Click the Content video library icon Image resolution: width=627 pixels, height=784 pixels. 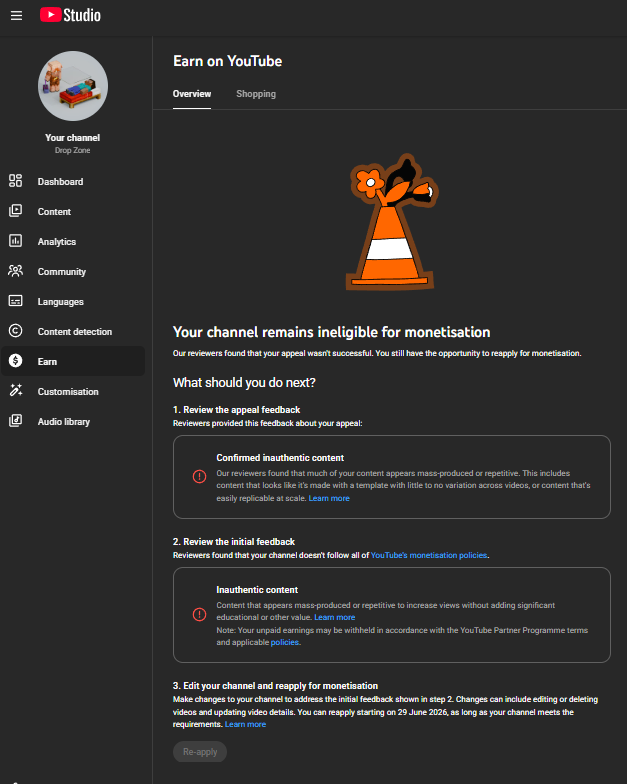[16, 210]
